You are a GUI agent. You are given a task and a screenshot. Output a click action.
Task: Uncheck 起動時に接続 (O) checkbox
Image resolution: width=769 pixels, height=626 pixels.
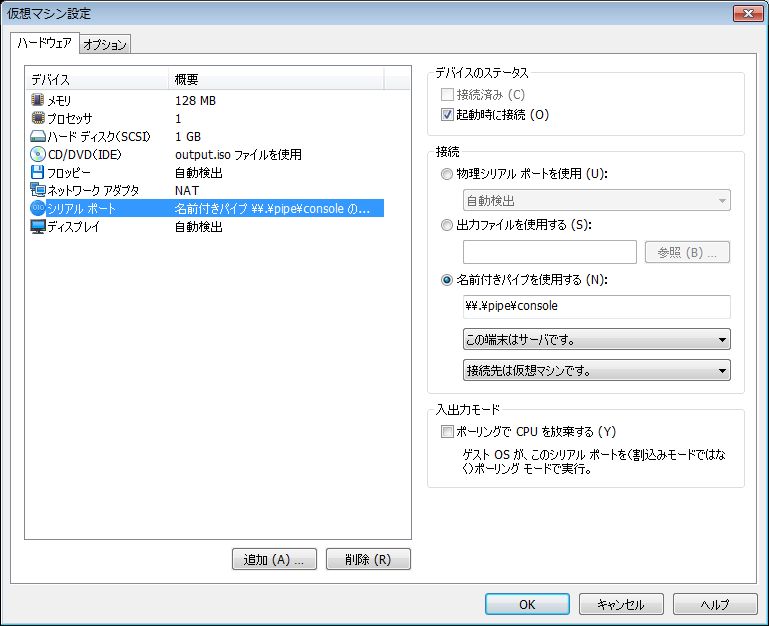[x=447, y=115]
